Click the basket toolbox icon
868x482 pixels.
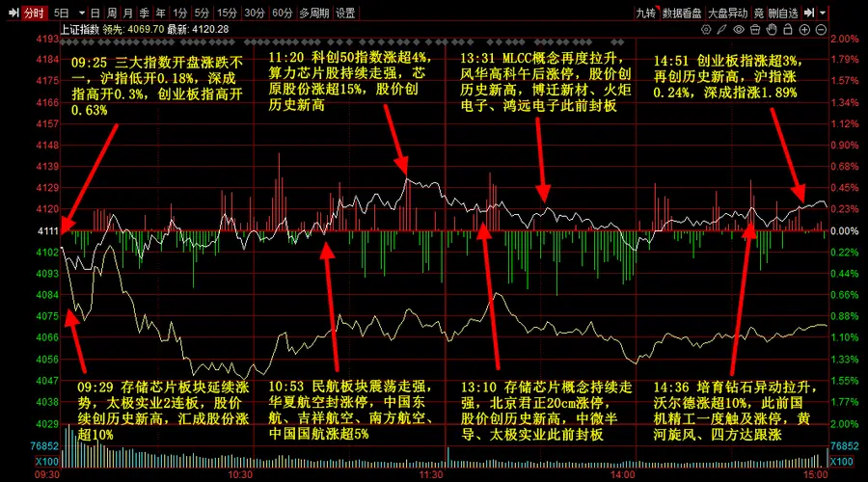pyautogui.click(x=755, y=29)
